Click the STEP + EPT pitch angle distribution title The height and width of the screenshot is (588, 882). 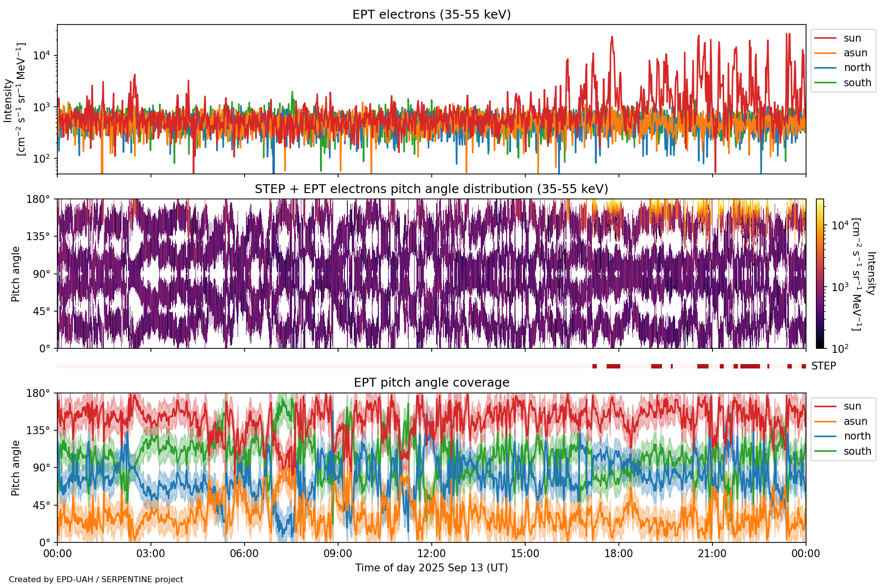coord(431,189)
